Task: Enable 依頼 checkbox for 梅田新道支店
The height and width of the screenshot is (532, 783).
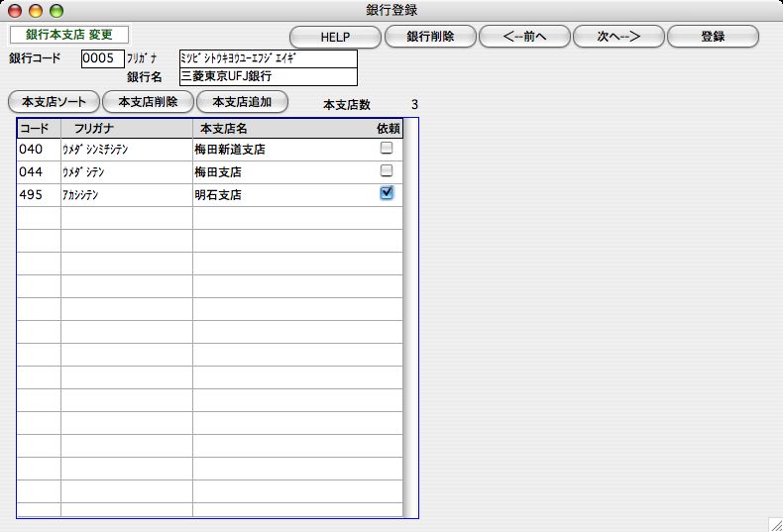Action: pyautogui.click(x=387, y=149)
